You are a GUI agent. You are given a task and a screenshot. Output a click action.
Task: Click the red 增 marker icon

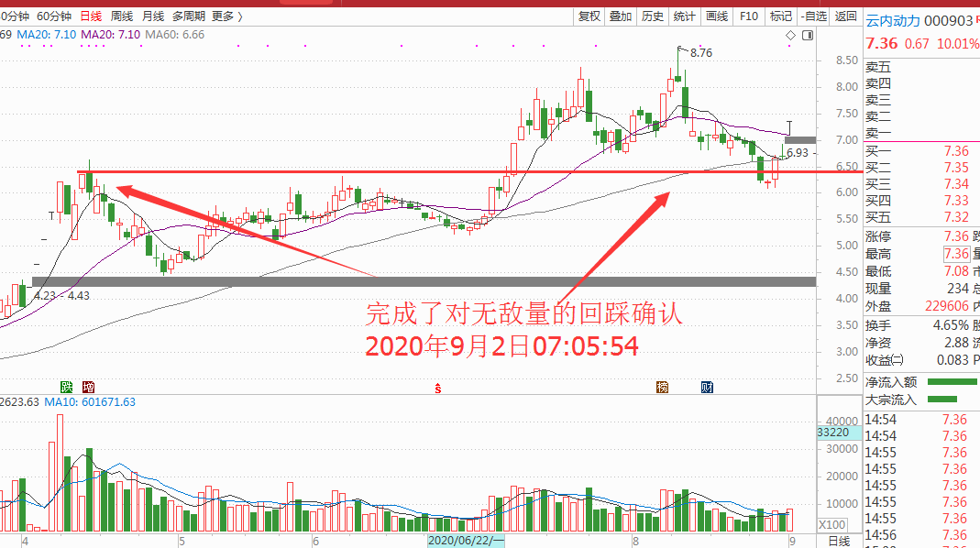(89, 387)
